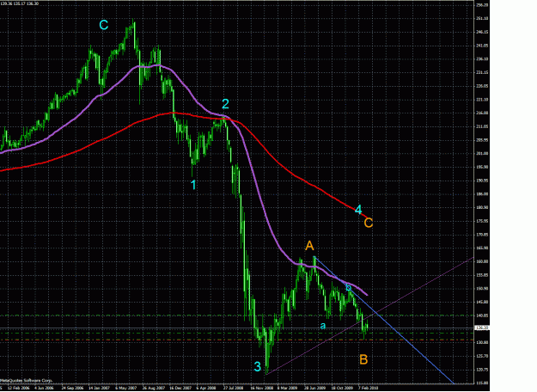This screenshot has height=392, width=537.
Task: Select the orange B wave label
Action: click(363, 359)
